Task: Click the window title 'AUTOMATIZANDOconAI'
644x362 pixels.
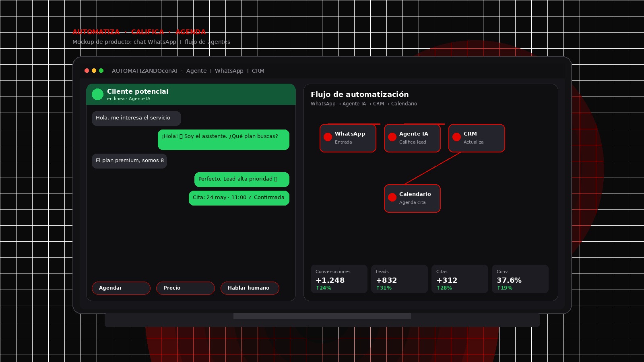Action: coord(144,71)
